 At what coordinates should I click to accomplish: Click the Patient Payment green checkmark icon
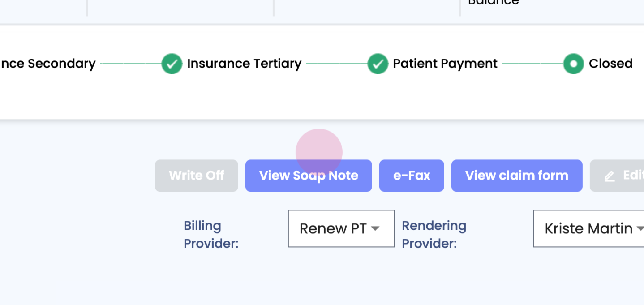click(378, 64)
